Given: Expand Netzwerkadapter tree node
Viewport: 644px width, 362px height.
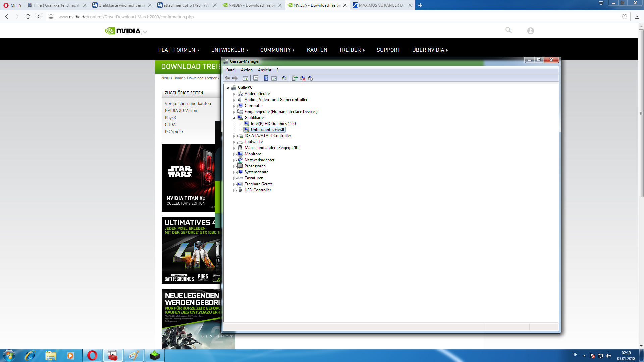Looking at the screenshot, I should (234, 160).
